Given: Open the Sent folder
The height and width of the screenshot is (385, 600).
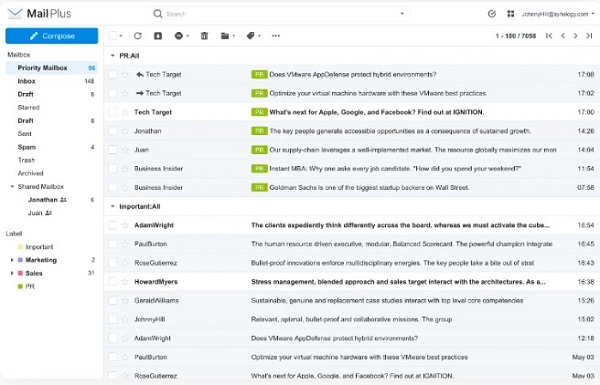Looking at the screenshot, I should tap(52, 134).
